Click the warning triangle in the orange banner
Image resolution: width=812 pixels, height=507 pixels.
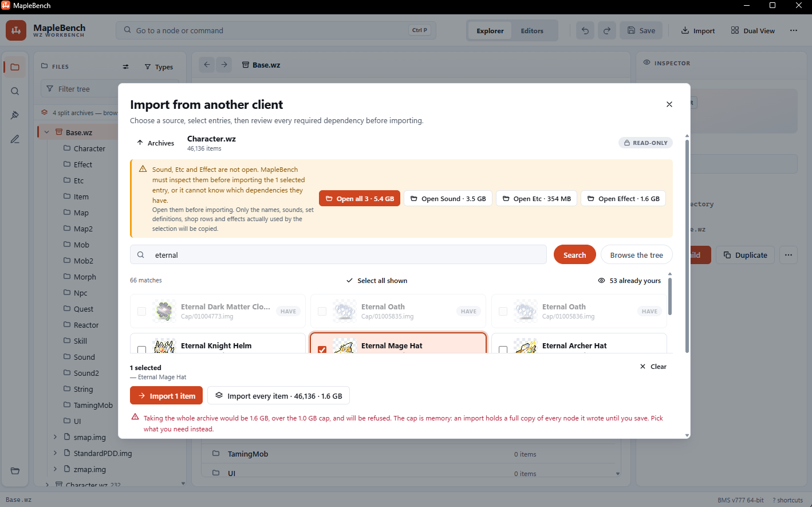pyautogui.click(x=143, y=169)
